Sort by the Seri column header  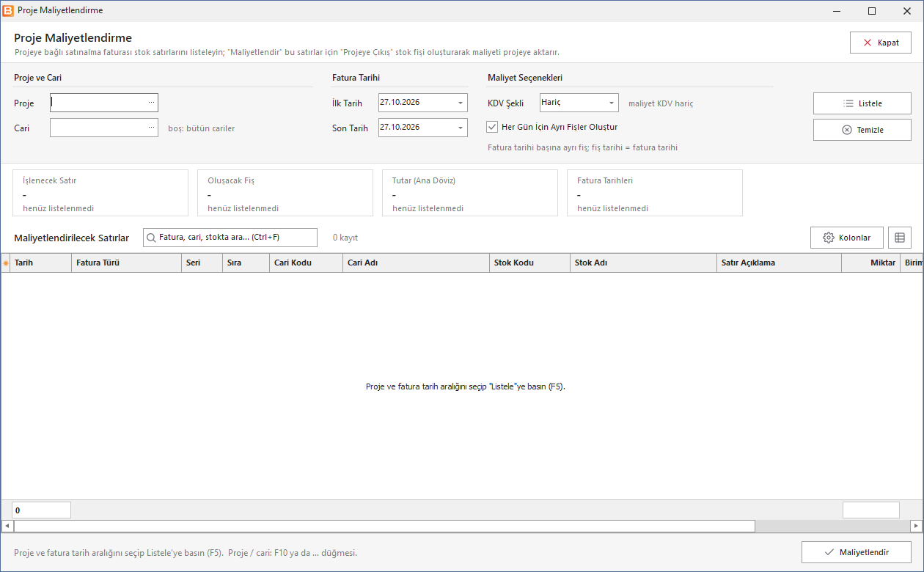(202, 263)
